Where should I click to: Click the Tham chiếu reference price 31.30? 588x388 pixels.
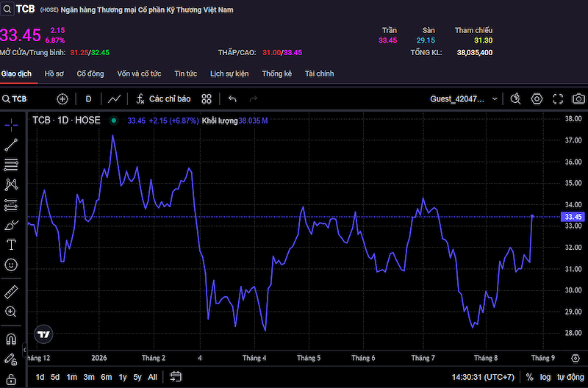[484, 40]
